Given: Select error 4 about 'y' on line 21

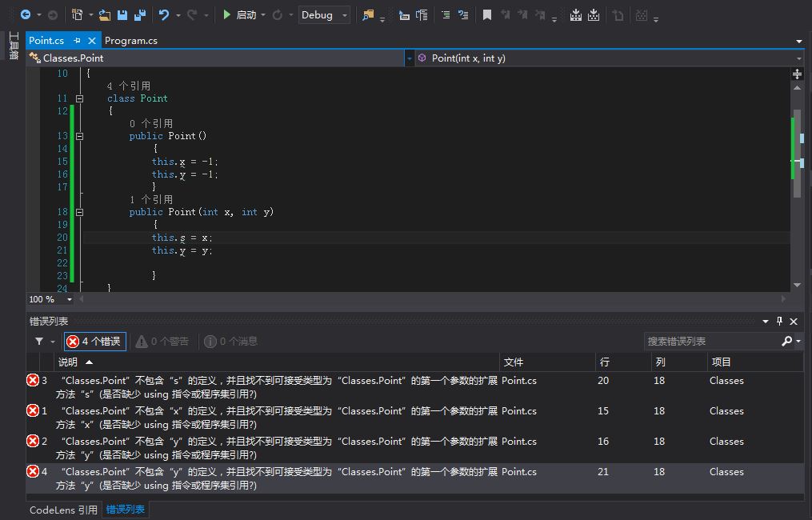Looking at the screenshot, I should point(415,478).
